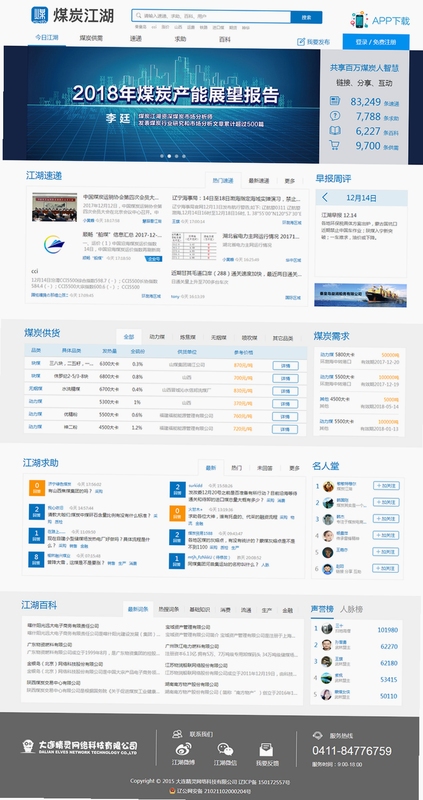Open the conference photo news thumbnail

54,207
